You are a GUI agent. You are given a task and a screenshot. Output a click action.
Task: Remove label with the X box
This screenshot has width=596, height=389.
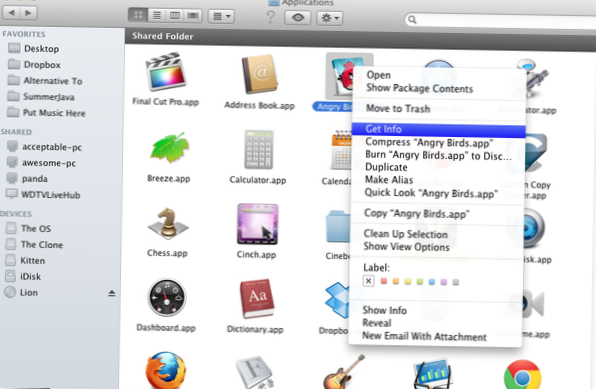click(x=368, y=281)
